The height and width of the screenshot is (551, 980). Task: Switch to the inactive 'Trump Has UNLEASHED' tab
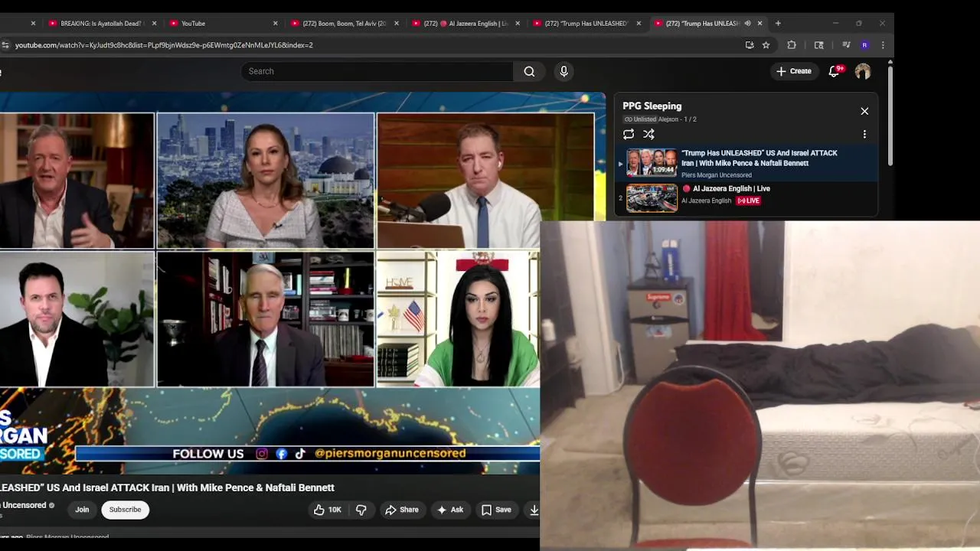click(x=586, y=23)
